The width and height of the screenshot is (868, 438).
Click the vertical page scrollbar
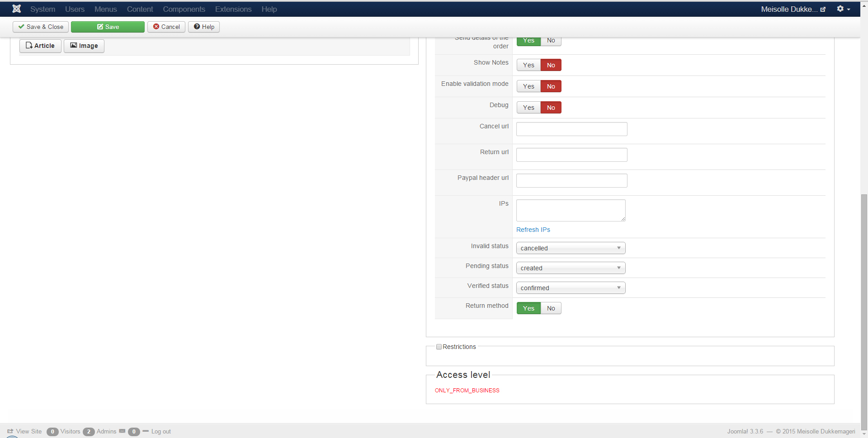click(864, 312)
